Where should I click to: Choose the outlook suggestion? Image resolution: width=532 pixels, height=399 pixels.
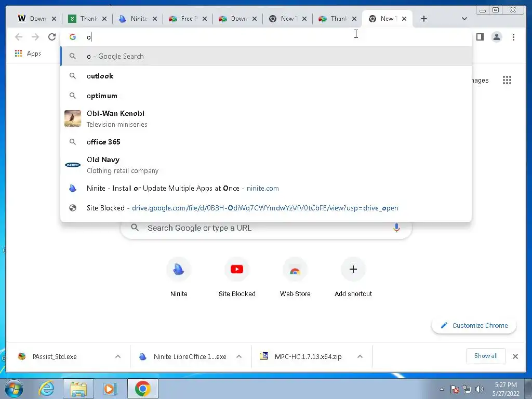[x=266, y=76]
